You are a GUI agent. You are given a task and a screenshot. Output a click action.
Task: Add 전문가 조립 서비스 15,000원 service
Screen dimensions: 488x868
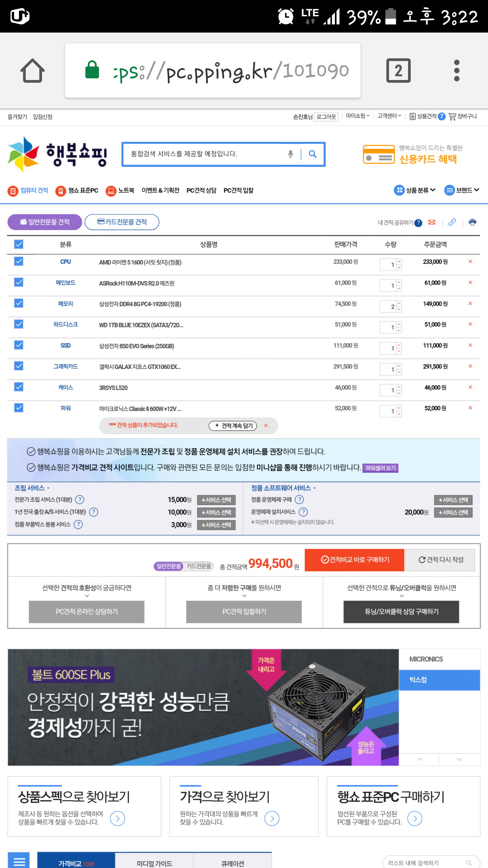pyautogui.click(x=216, y=500)
